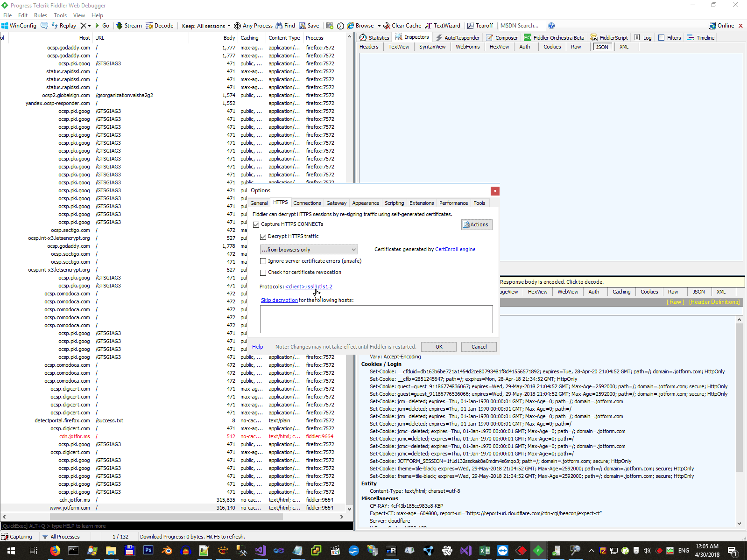Viewport: 747px width, 560px height.
Task: Open the Tools menu in the menu bar
Action: (60, 15)
